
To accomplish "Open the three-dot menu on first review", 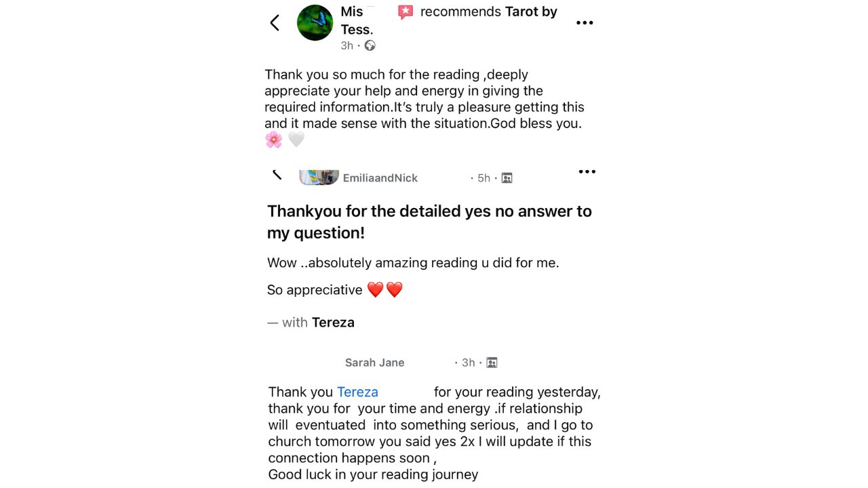I will click(585, 22).
